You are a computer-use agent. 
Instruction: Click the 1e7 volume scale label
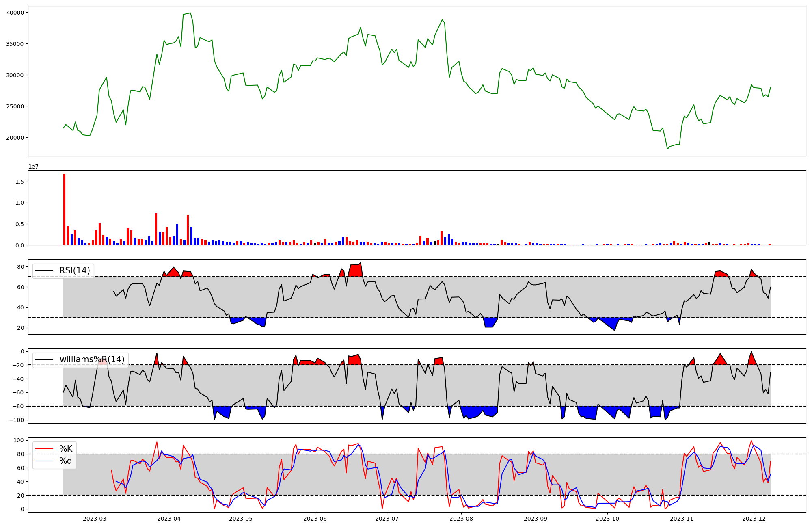(33, 167)
